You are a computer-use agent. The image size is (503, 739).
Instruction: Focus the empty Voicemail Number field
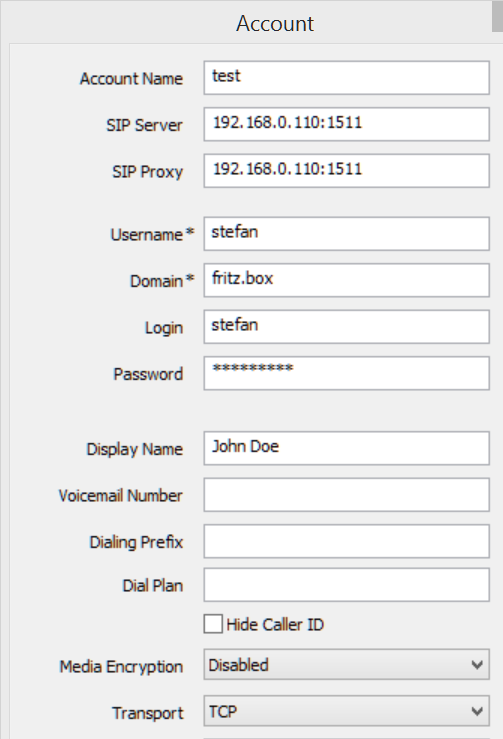[x=346, y=494]
